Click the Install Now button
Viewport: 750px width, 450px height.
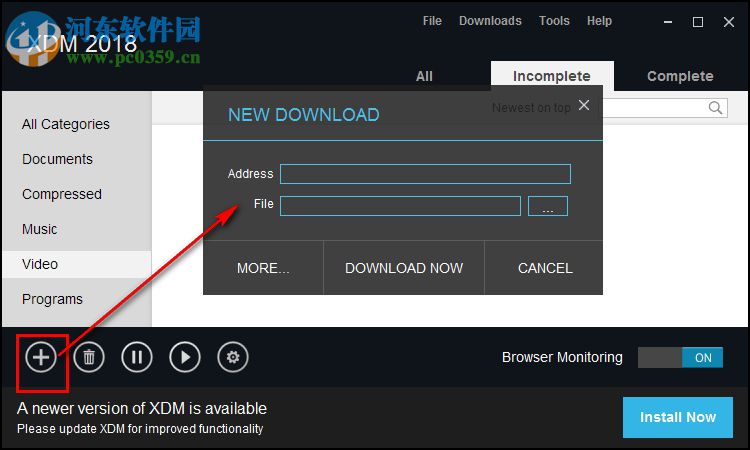pos(678,417)
